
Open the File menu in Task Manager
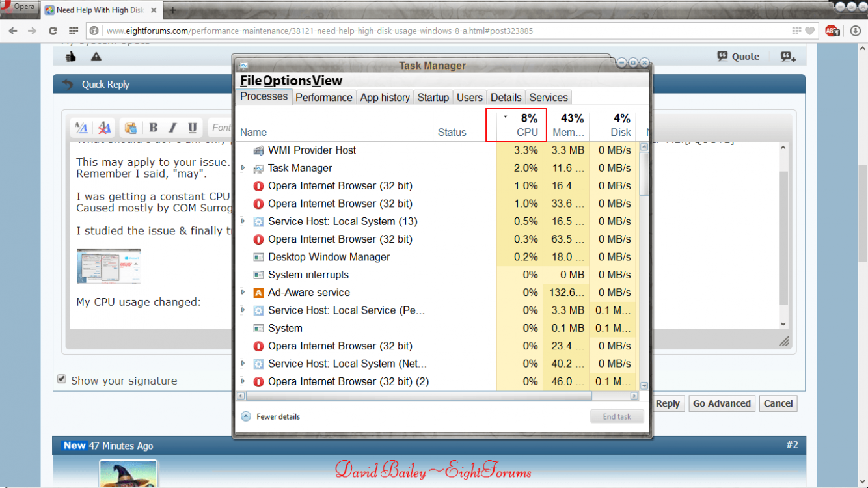(251, 81)
